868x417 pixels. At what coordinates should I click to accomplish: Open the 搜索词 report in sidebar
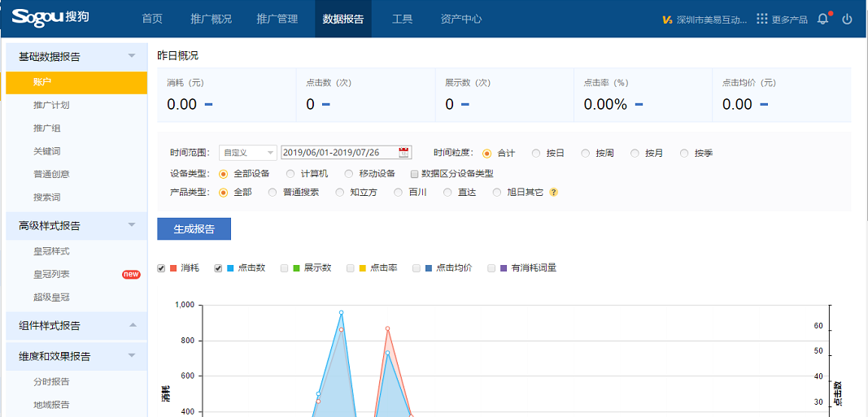47,197
